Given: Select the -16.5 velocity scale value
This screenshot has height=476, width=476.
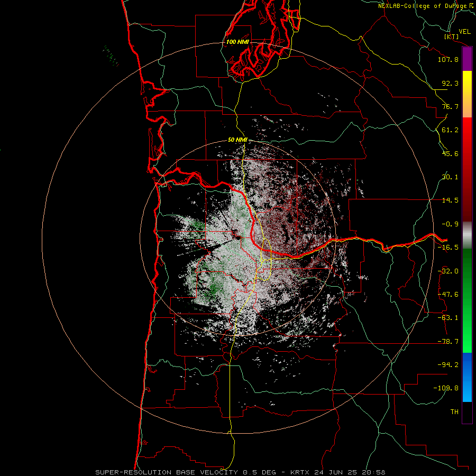Looking at the screenshot, I should pyautogui.click(x=448, y=248).
